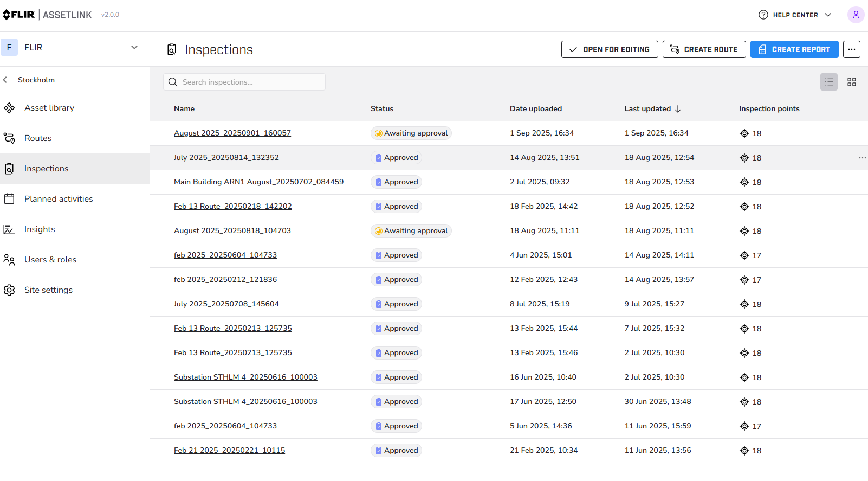Viewport: 868px width, 481px height.
Task: Click the Search inspections field
Action: click(244, 82)
